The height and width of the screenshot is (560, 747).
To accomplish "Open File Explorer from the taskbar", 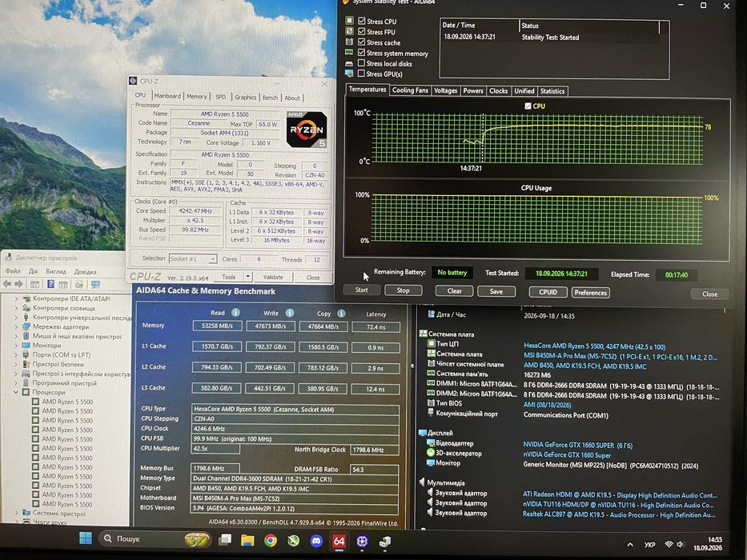I will point(247,540).
